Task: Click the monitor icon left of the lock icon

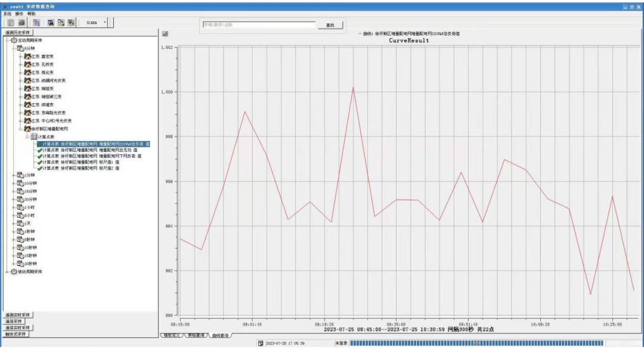Action: pyautogui.click(x=51, y=23)
